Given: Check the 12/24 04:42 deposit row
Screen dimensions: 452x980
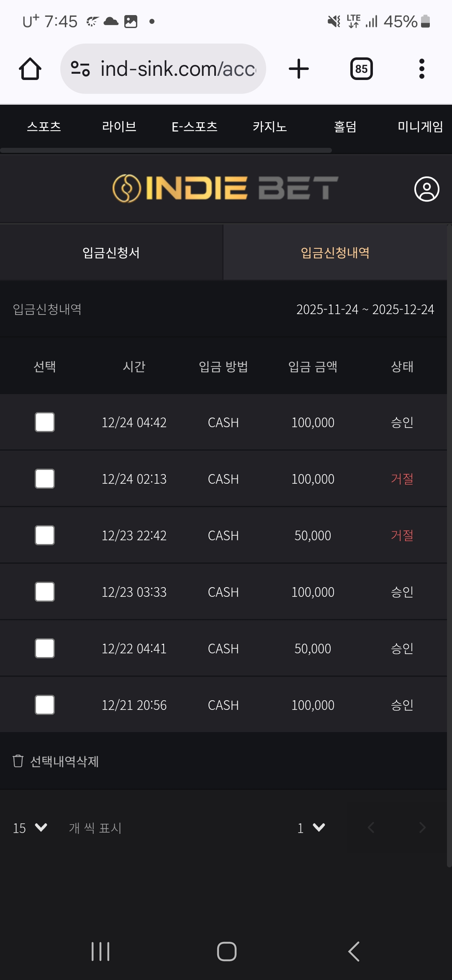Looking at the screenshot, I should pyautogui.click(x=45, y=422).
